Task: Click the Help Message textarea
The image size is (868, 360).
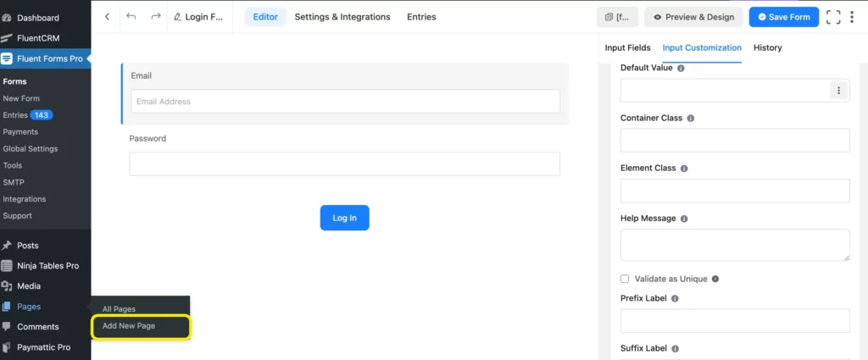Action: tap(735, 245)
